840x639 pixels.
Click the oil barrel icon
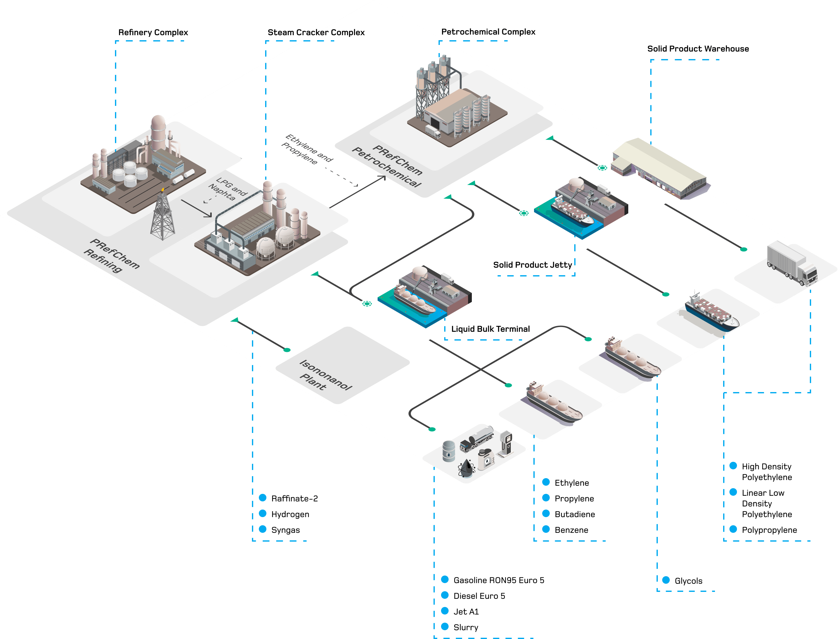tap(449, 451)
